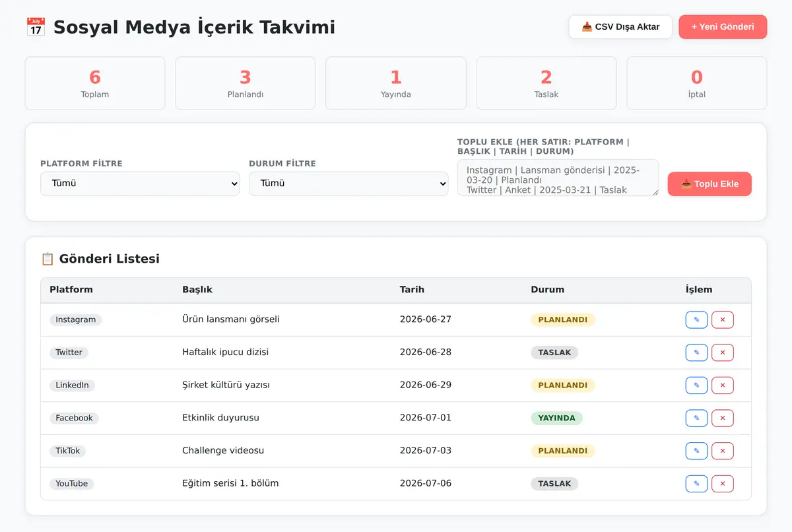Delete the LinkedIn post row
Image resolution: width=792 pixels, height=532 pixels.
coord(723,385)
